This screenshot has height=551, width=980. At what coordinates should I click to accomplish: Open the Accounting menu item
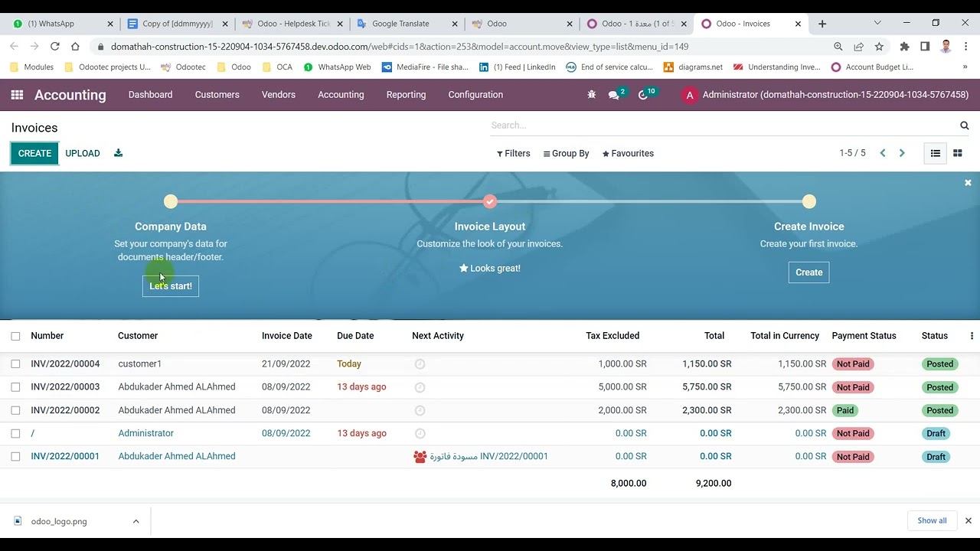[x=341, y=95]
